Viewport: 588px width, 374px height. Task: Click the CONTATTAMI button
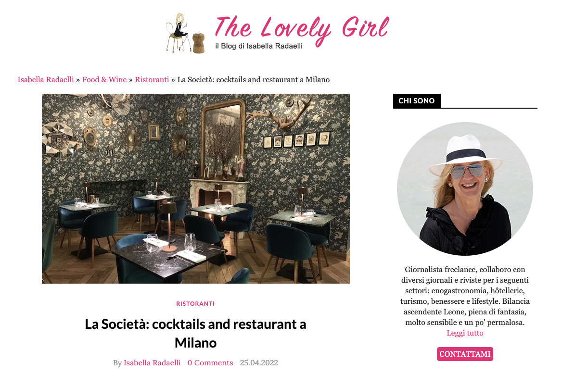pyautogui.click(x=465, y=354)
